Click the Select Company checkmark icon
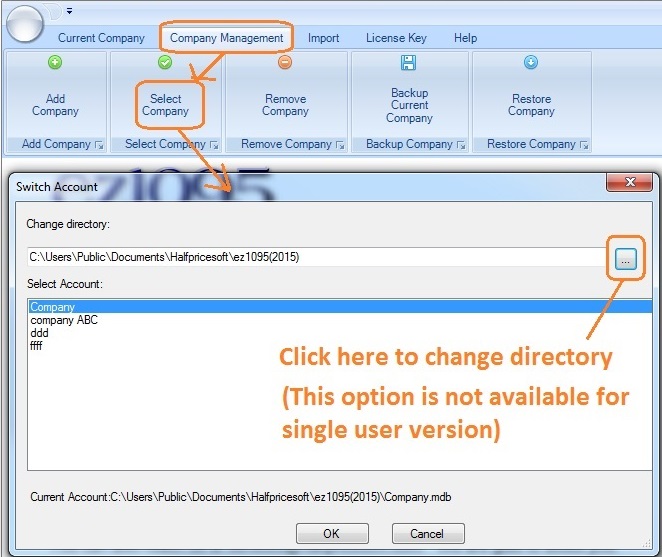This screenshot has width=662, height=557. coord(165,62)
